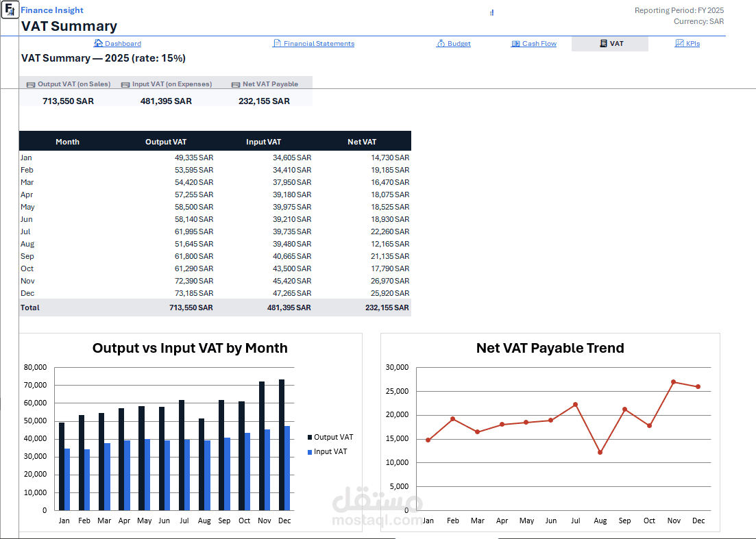Select the Net VAT Payable Trend chart title

550,348
